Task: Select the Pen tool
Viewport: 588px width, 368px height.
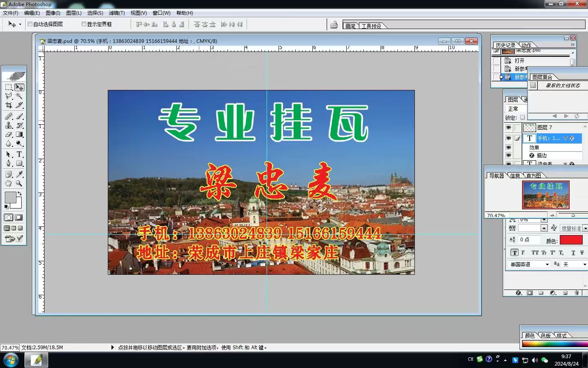Action: pyautogui.click(x=9, y=163)
